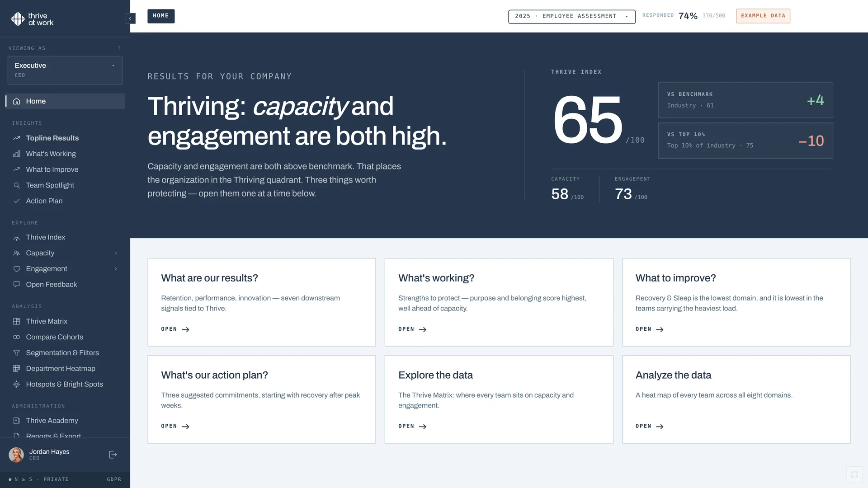The image size is (868, 488).
Task: Click the Topline Results trend icon
Action: [17, 138]
